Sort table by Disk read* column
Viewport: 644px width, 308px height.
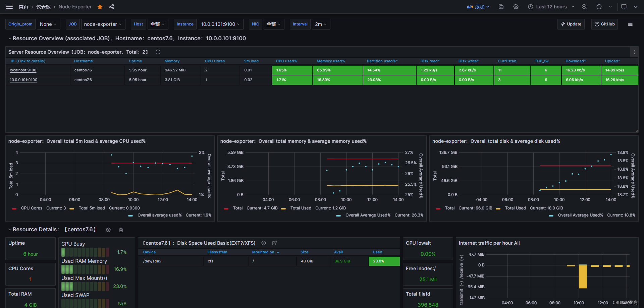coord(430,61)
